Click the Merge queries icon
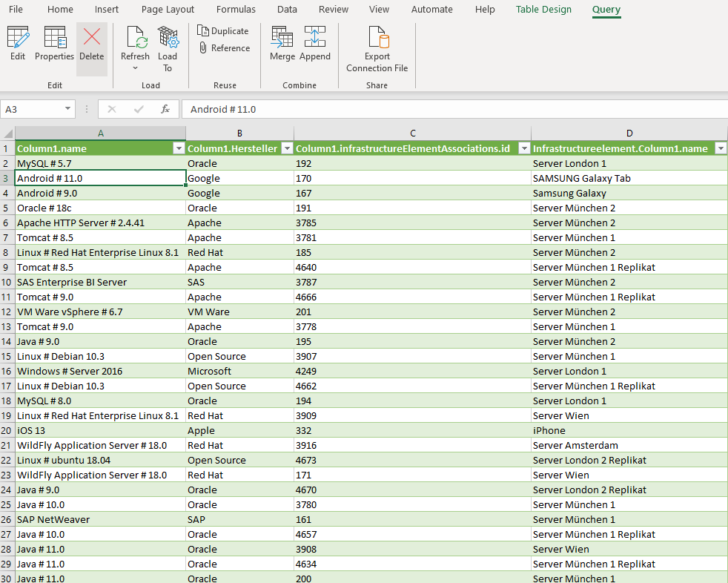 pos(282,45)
